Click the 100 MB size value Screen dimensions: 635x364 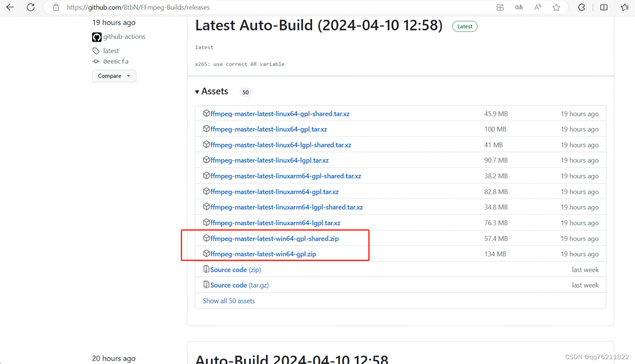click(x=495, y=129)
